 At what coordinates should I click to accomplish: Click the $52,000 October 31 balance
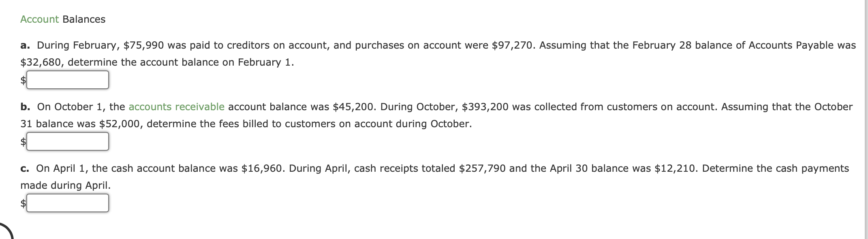pyautogui.click(x=120, y=124)
